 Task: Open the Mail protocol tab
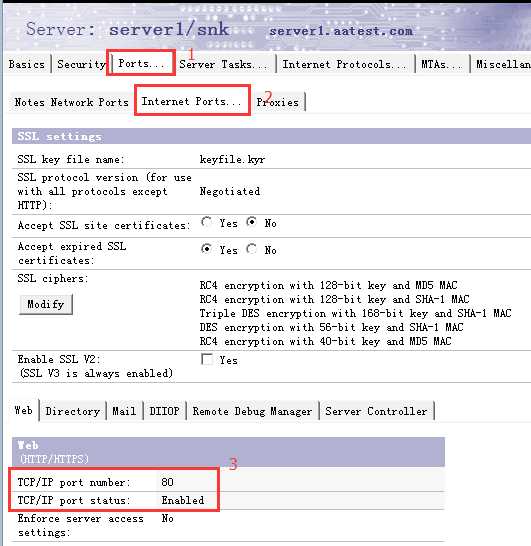[x=124, y=411]
